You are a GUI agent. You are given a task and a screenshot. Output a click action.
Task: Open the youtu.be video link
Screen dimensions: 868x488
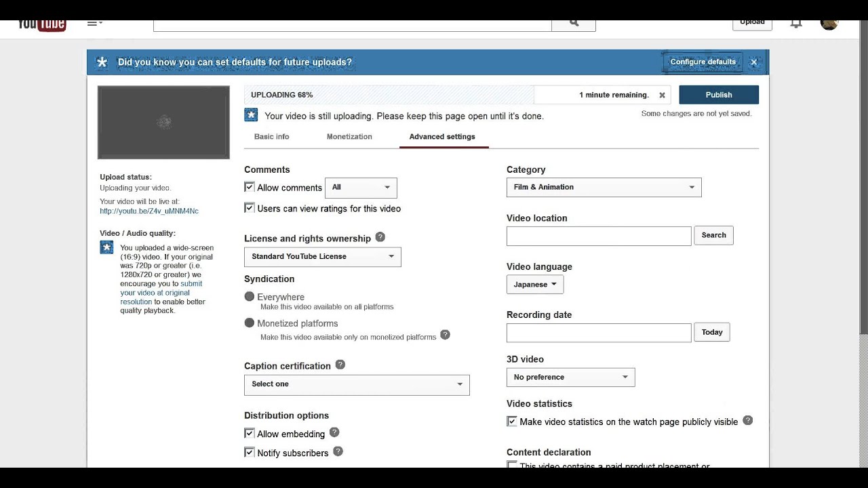pos(149,211)
